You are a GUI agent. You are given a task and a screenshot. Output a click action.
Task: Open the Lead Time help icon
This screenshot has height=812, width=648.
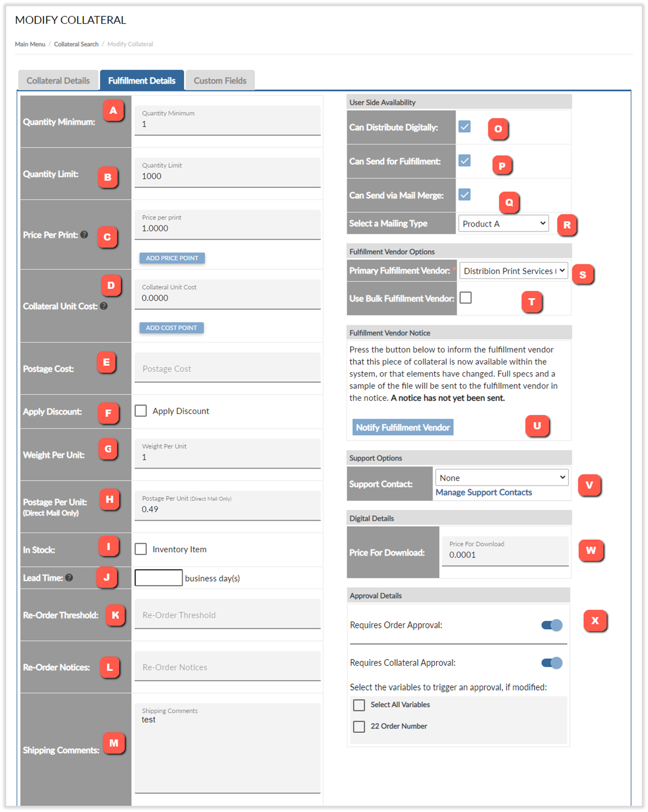(69, 578)
